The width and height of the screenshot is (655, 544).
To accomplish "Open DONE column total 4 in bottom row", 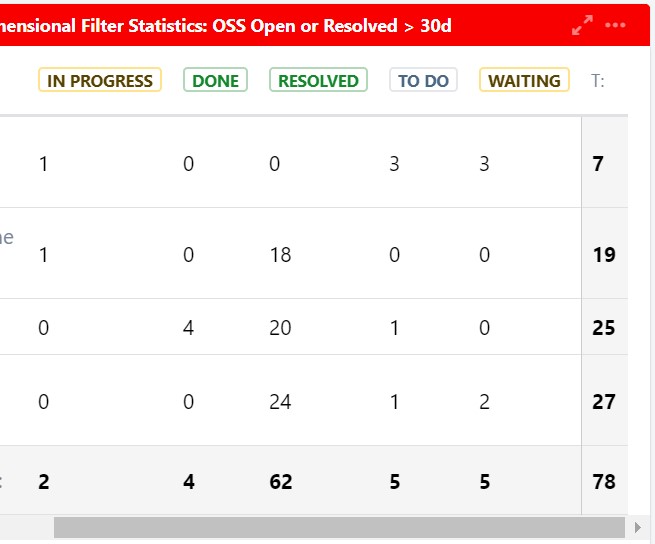I will click(188, 482).
